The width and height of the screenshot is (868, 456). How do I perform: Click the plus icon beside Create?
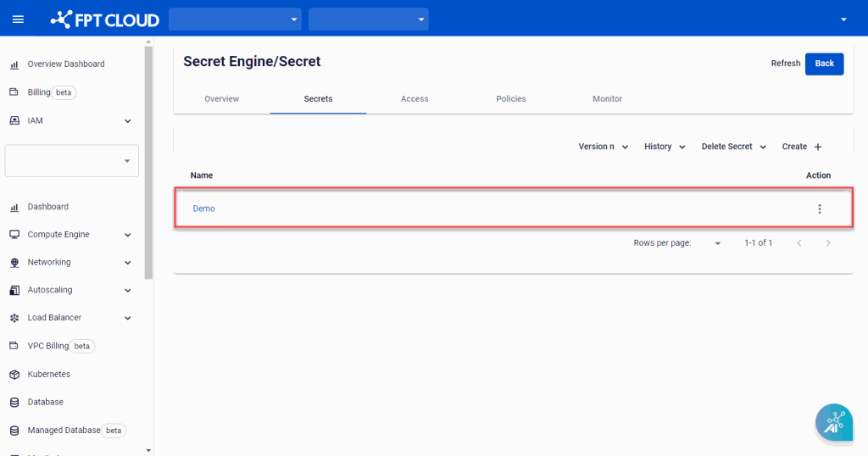point(818,147)
